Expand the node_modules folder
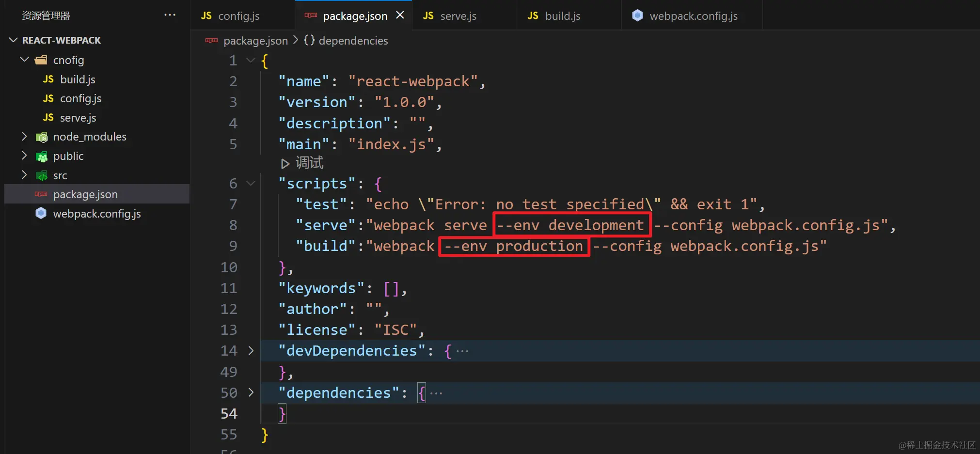The width and height of the screenshot is (980, 454). coord(25,137)
